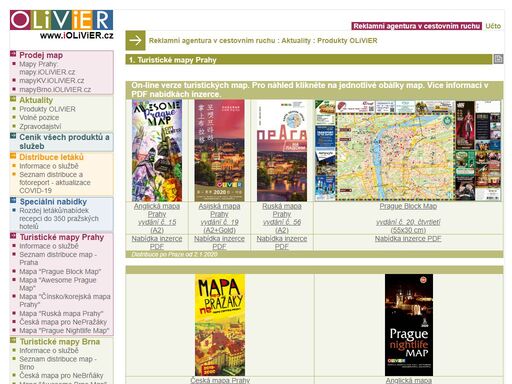Open Produkty OLIVIER in sidebar
This screenshot has height=384, width=512.
47,109
